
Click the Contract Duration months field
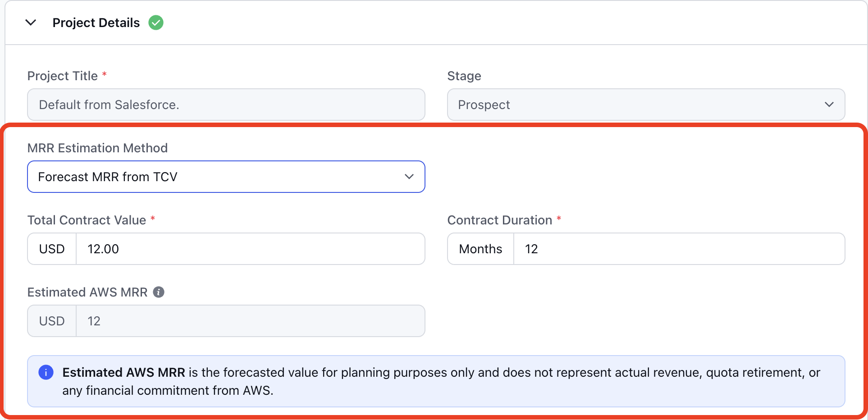[x=679, y=249]
